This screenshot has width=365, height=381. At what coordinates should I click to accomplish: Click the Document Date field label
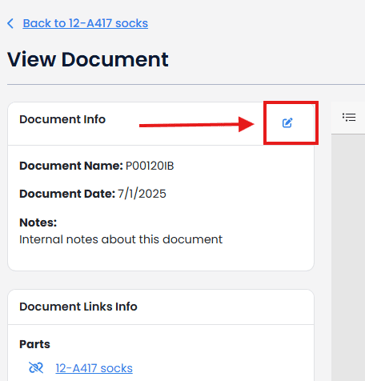[67, 194]
